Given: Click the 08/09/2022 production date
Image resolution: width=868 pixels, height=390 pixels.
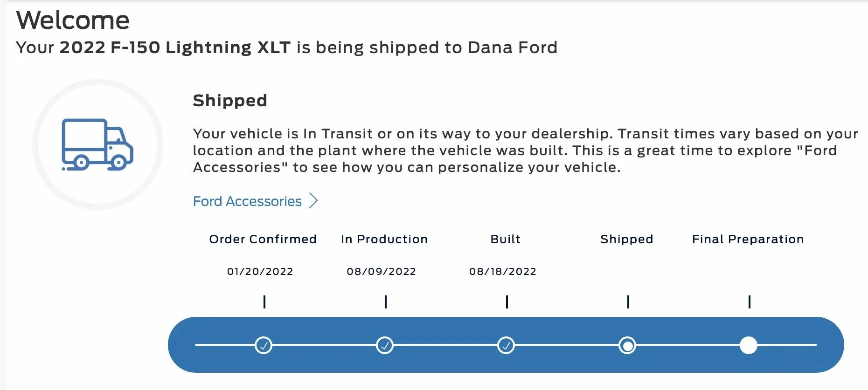Looking at the screenshot, I should click(x=381, y=271).
